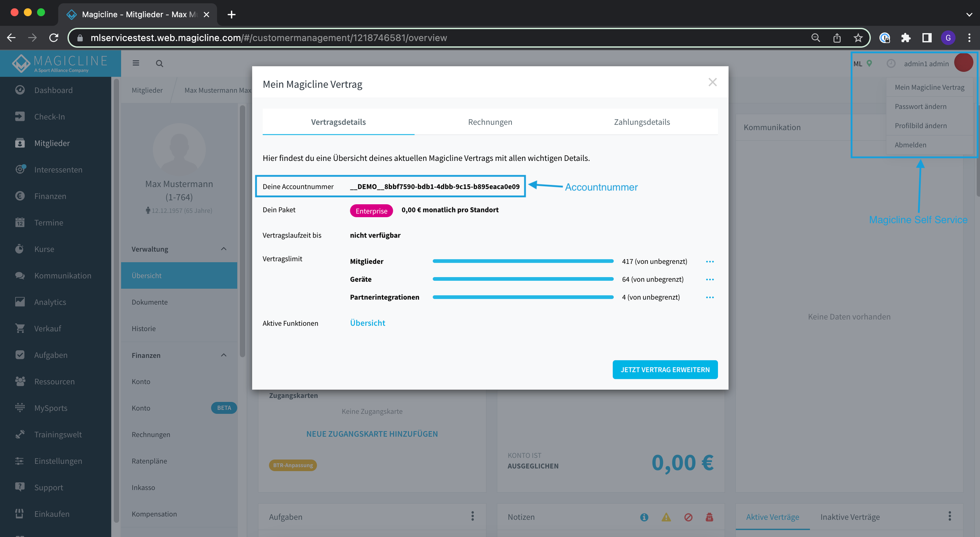Switch to Vertragsdetails tab
This screenshot has height=537, width=980.
pos(339,122)
